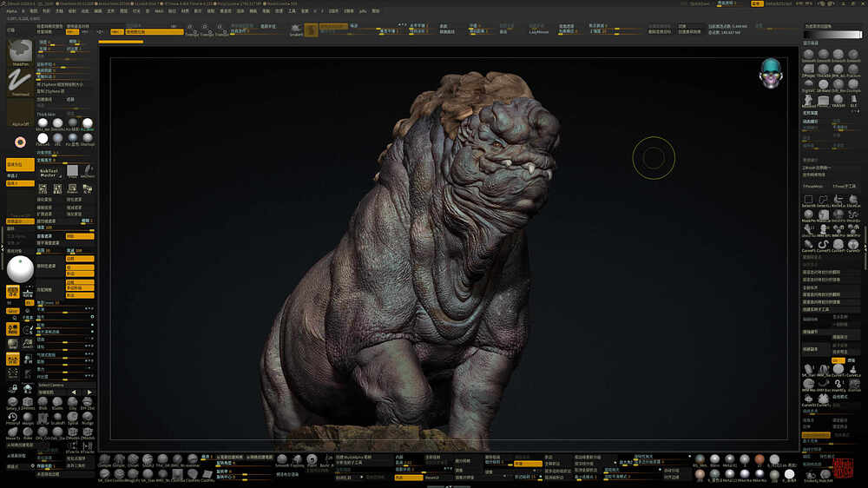Open the 材质 Material menu

pos(184,11)
